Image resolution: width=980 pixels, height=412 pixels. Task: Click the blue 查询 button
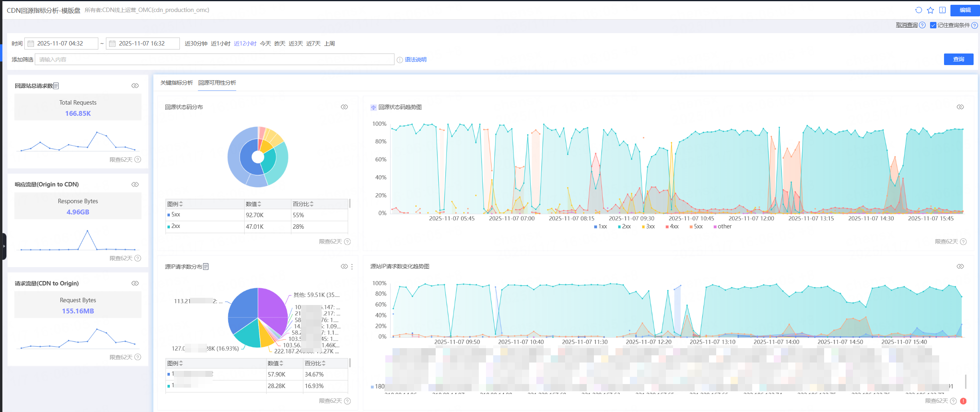point(958,59)
